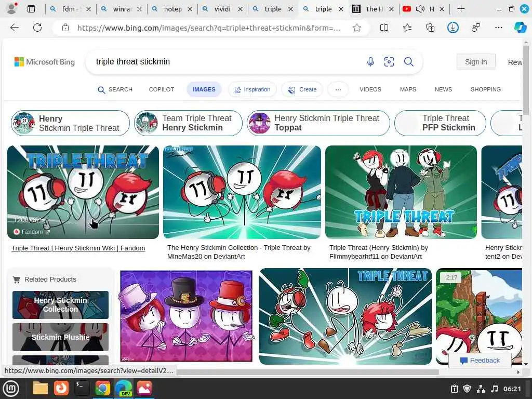Open MineMas20 DeviantArt result link

tap(238, 252)
